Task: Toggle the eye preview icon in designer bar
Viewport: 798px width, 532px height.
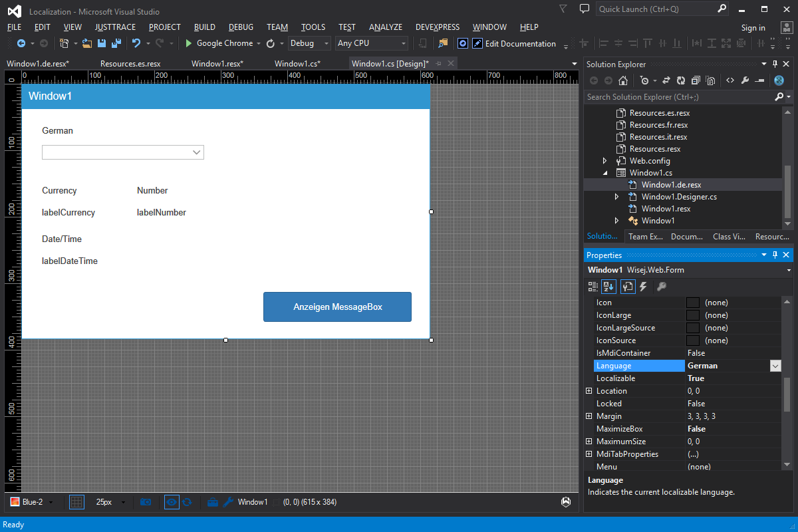Action: (172, 502)
